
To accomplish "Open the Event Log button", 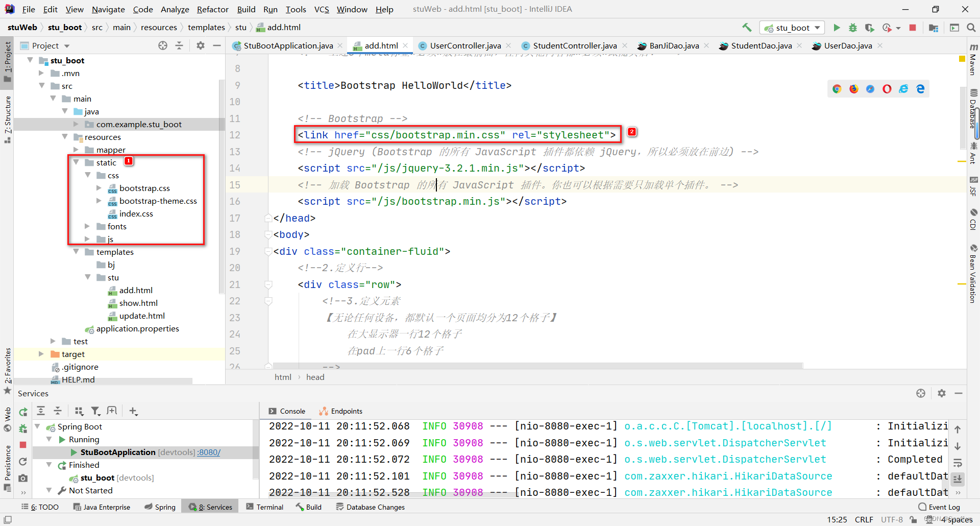I will [939, 507].
